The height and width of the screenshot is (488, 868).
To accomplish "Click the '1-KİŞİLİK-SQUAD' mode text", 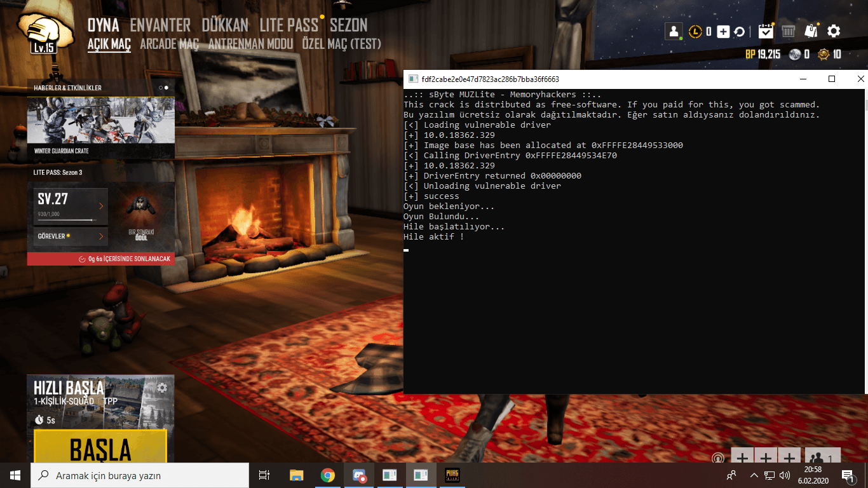I will (x=64, y=402).
